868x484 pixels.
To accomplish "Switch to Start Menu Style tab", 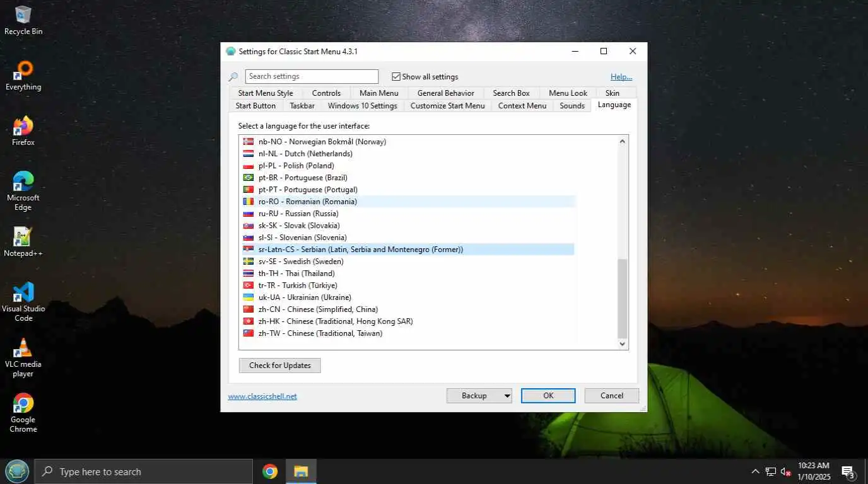I will pos(266,93).
